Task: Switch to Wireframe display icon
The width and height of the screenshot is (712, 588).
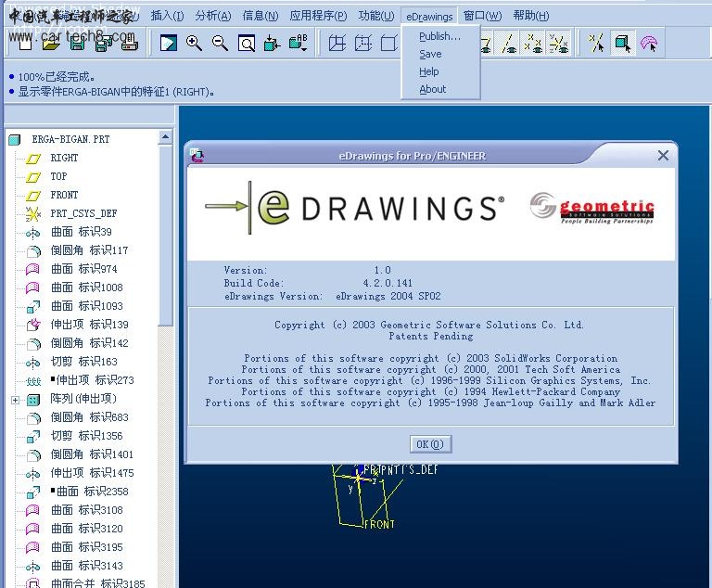Action: [x=337, y=44]
